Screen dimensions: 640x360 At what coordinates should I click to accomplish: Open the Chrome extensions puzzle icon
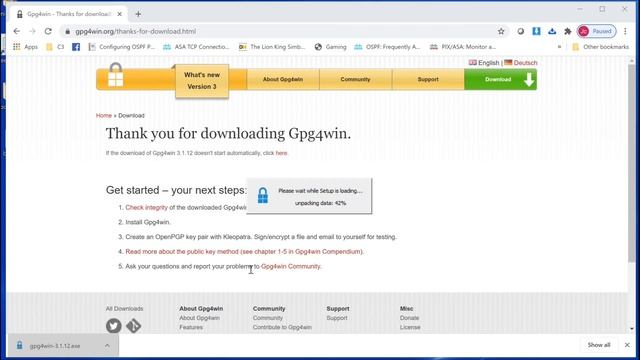567,31
